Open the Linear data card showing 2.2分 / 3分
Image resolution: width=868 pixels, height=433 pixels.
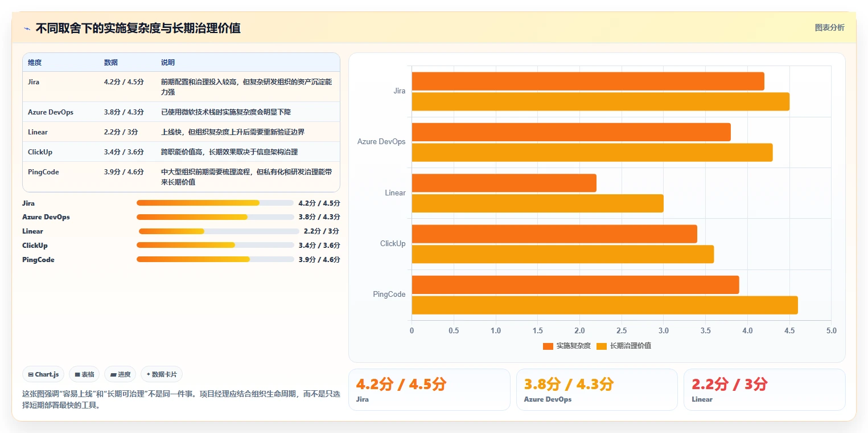point(764,390)
